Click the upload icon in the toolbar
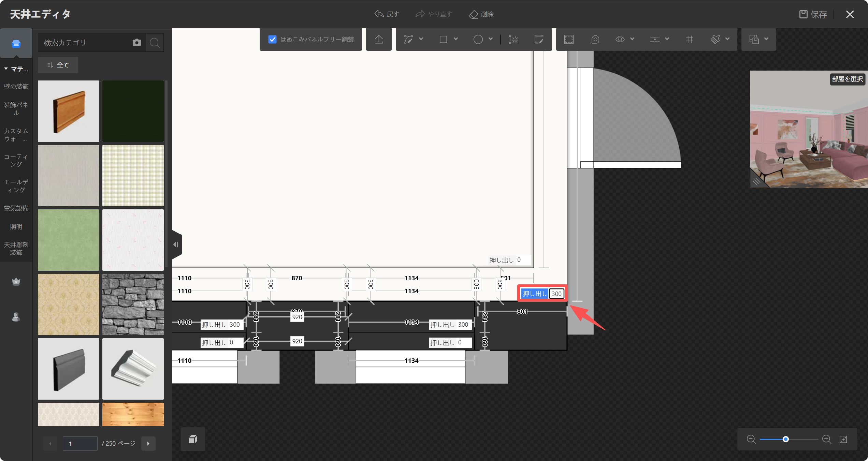Screen dimensions: 868x461 click(x=379, y=40)
